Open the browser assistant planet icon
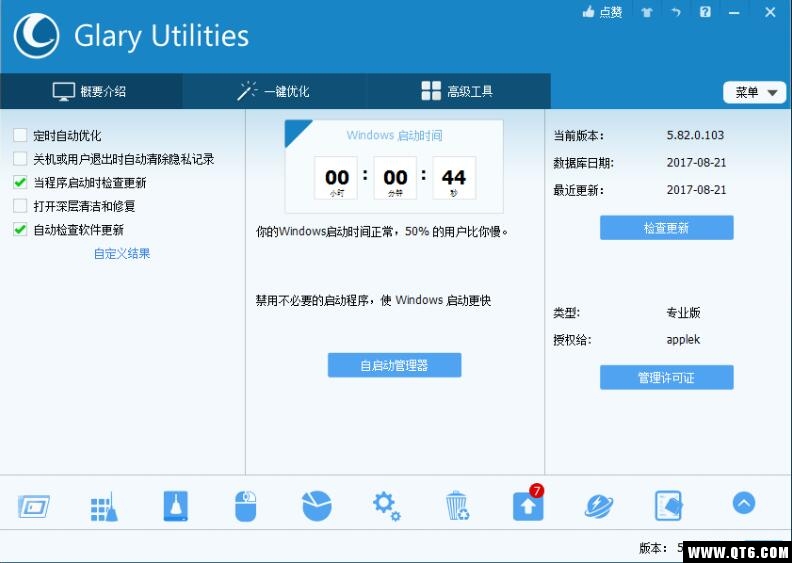 (x=599, y=506)
